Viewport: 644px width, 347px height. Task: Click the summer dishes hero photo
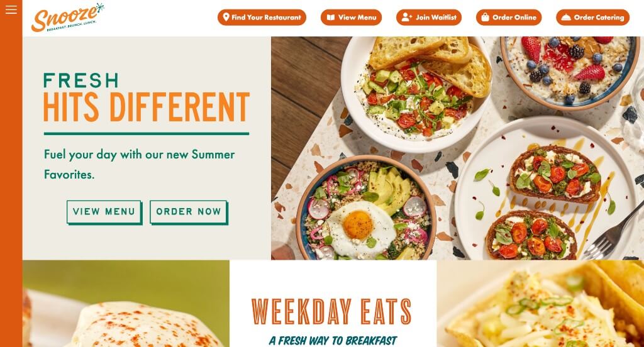tap(458, 148)
